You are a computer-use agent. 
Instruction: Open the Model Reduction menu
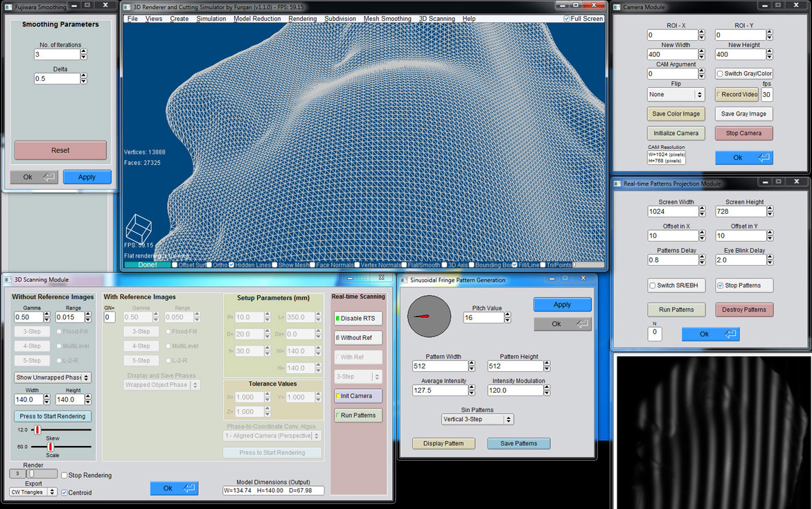tap(257, 19)
